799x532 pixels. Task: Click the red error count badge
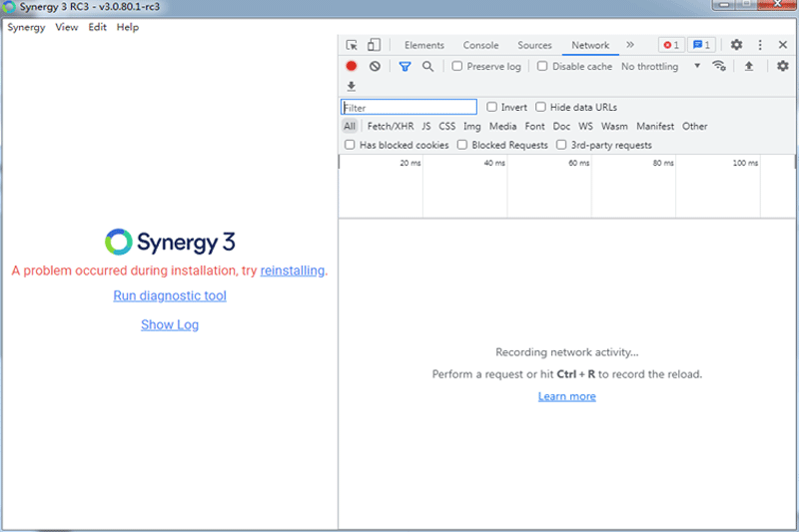click(671, 45)
